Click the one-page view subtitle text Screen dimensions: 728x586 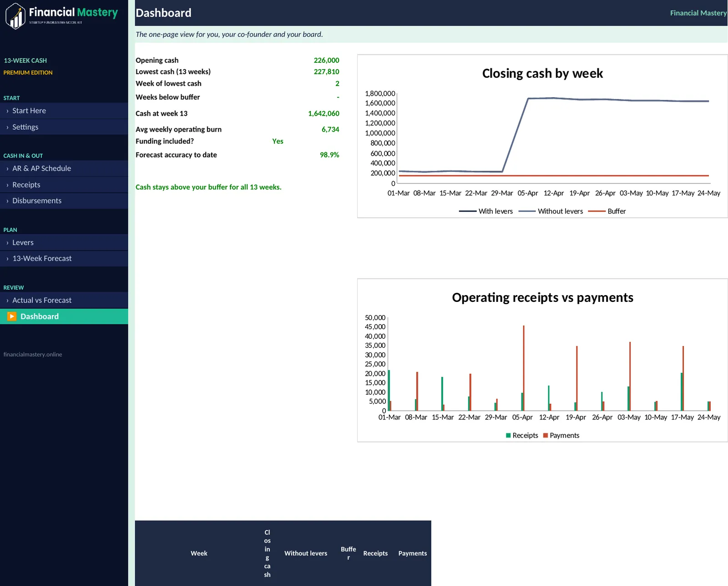coord(229,34)
